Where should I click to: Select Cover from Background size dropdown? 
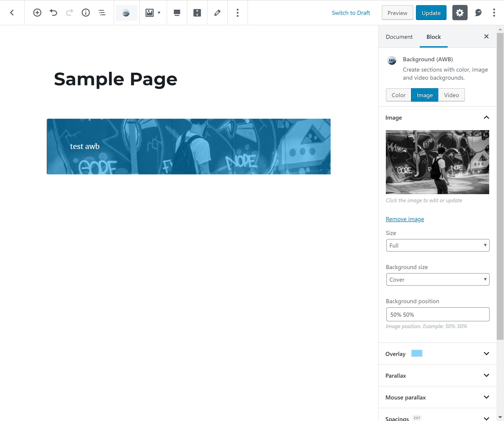pyautogui.click(x=438, y=280)
